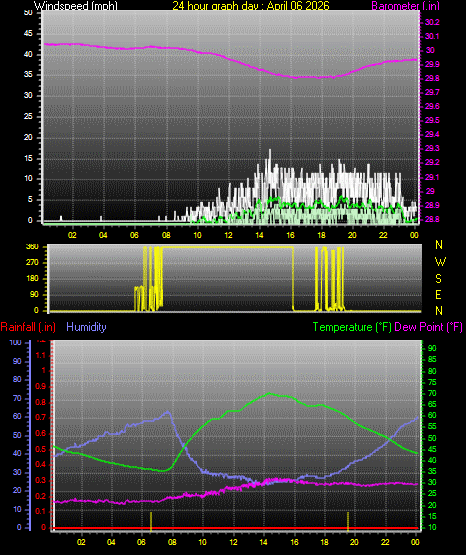
Task: Click the 40 value on windspeed axis
Action: pos(28,54)
